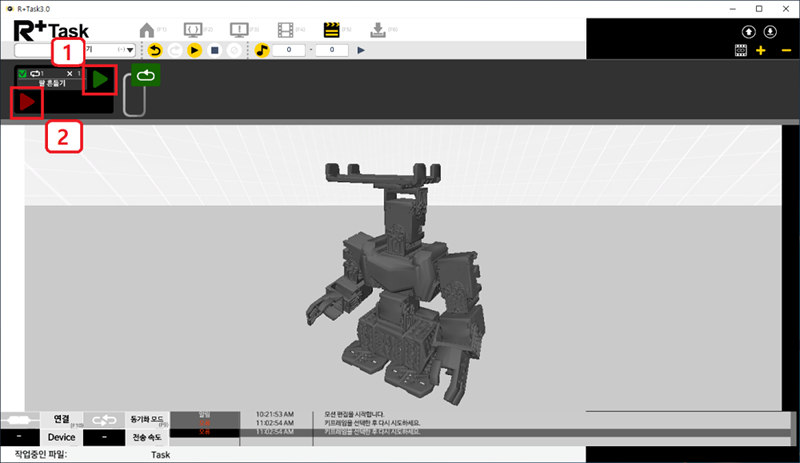800x463 pixels.
Task: Select the yellow clapperboard motion icon (F5)
Action: 332,29
